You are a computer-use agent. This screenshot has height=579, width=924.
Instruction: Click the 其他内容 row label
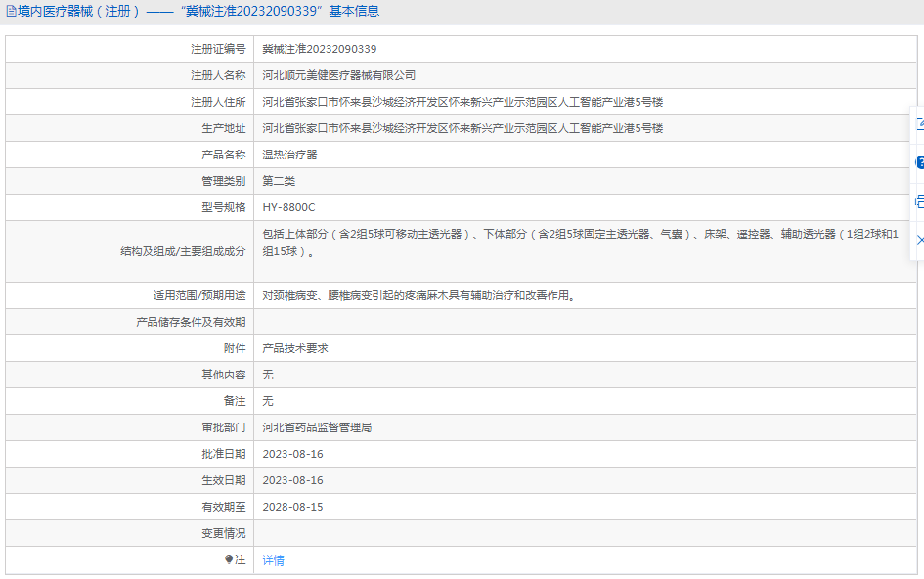[223, 375]
